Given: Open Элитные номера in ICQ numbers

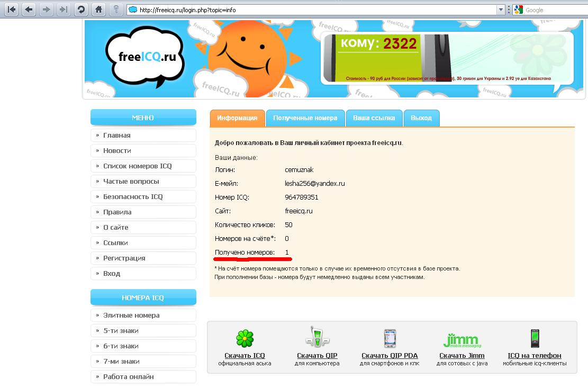Looking at the screenshot, I should click(143, 316).
